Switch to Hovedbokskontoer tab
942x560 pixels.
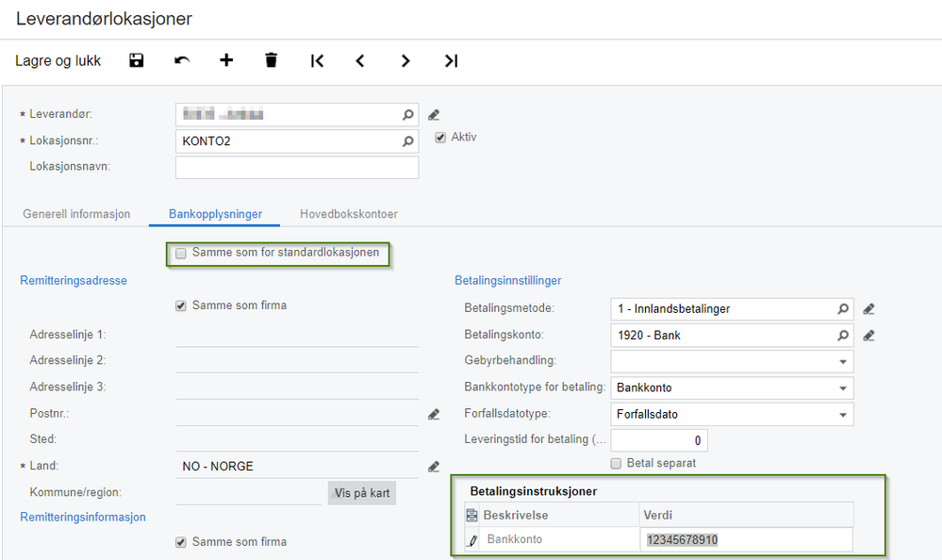[349, 214]
